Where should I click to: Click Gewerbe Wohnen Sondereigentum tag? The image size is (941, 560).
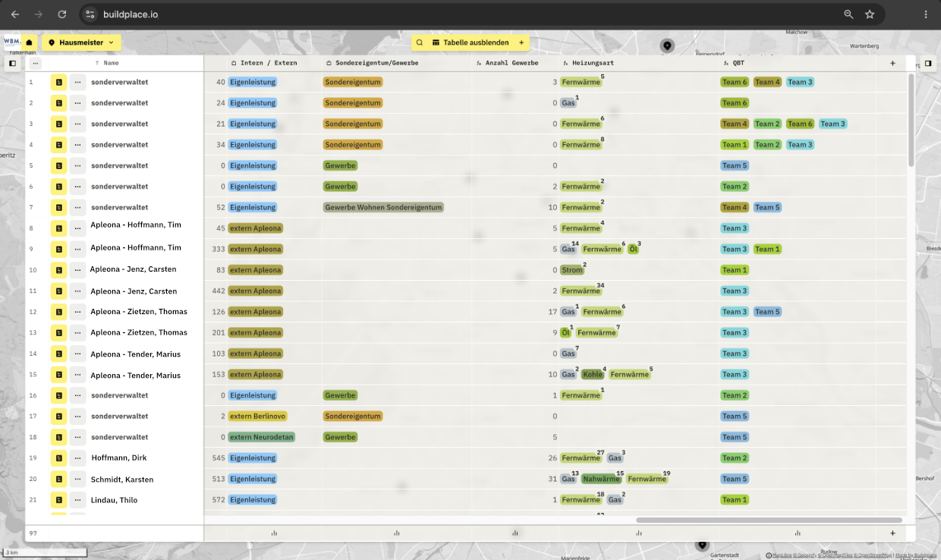[x=383, y=207]
